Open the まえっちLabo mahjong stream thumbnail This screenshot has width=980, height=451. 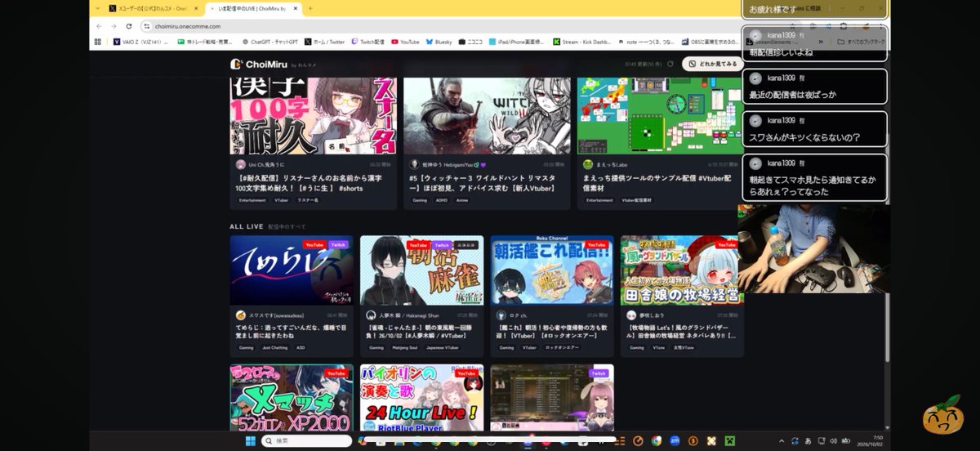(x=661, y=116)
